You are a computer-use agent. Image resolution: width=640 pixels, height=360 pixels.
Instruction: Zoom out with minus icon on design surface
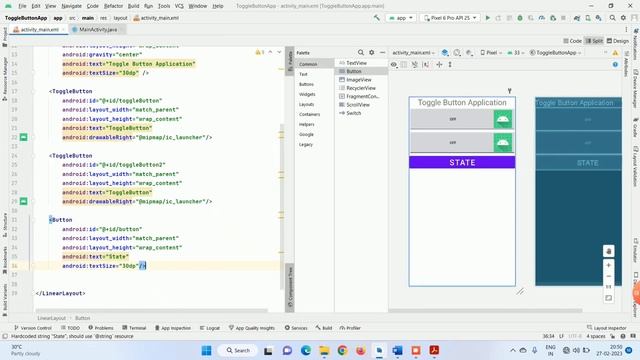[x=609, y=276]
